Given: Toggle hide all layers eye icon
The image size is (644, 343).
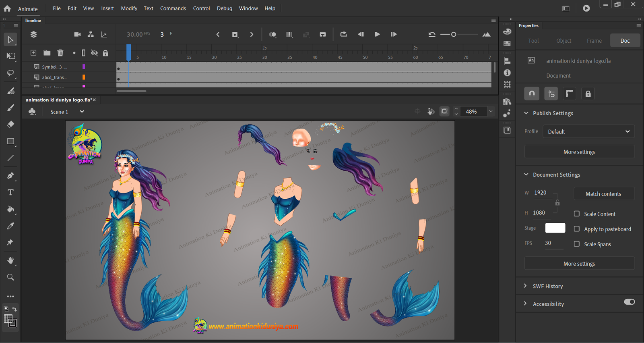Looking at the screenshot, I should 94,53.
